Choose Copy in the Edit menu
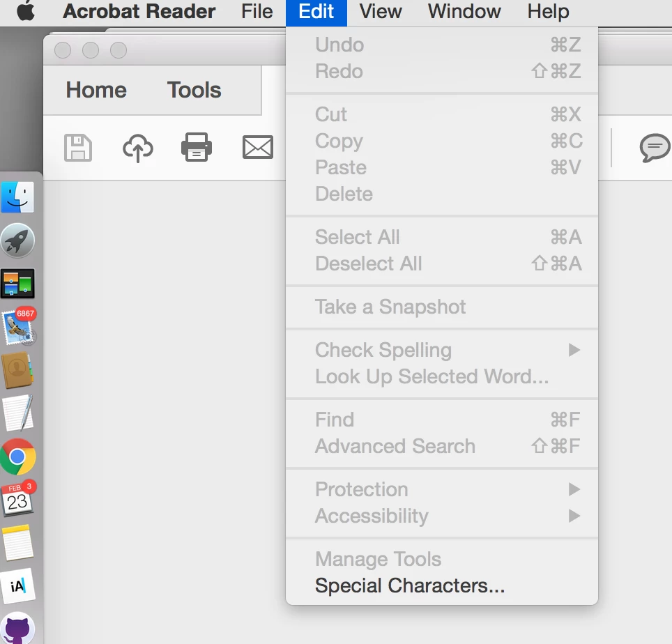The image size is (672, 644). [x=442, y=141]
